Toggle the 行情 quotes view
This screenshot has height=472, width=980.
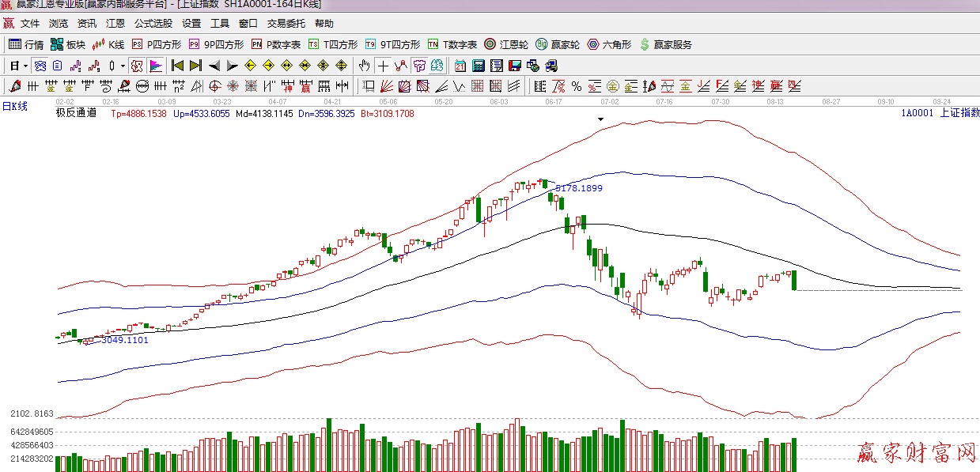(26, 44)
